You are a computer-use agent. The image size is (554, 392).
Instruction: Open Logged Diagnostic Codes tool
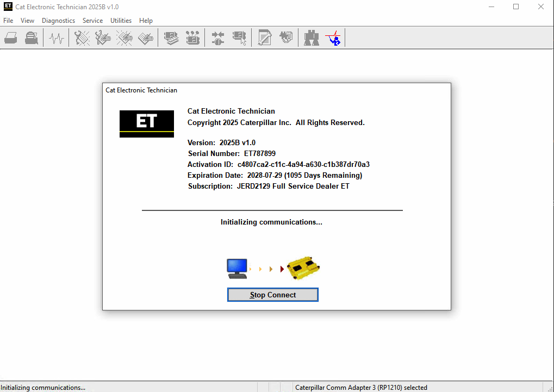click(x=103, y=38)
